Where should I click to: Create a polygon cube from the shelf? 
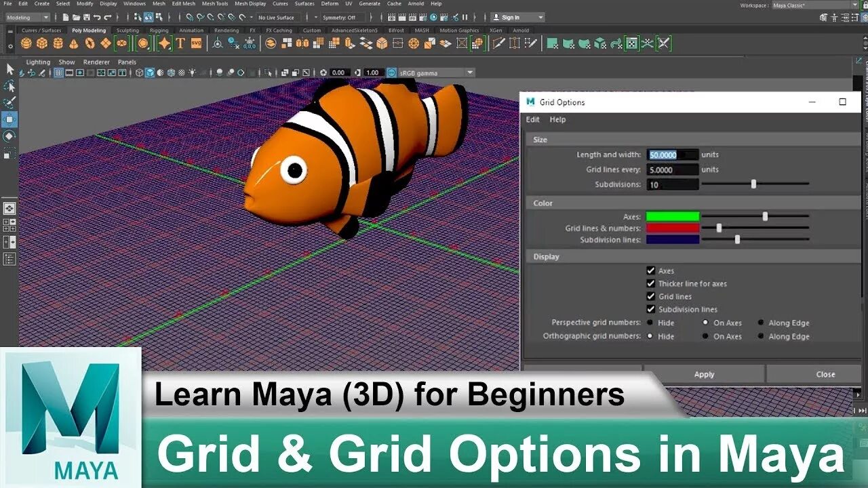pos(42,43)
